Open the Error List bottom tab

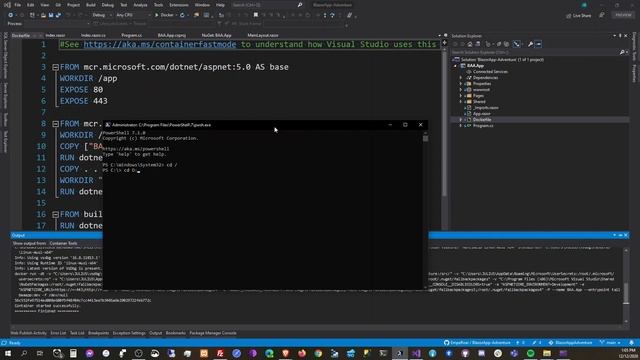58,333
